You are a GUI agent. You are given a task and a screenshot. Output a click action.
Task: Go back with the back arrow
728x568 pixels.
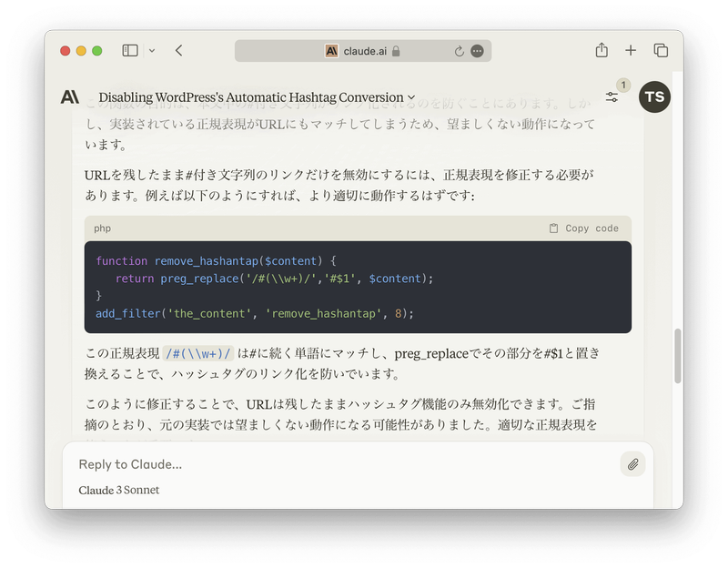(178, 51)
